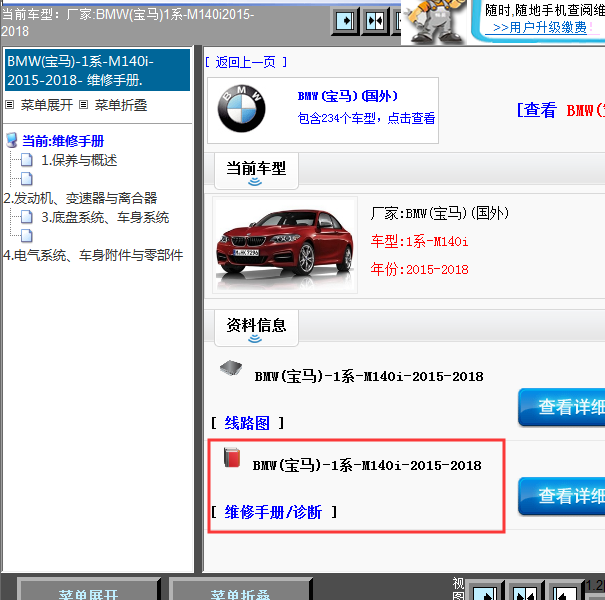Click the top toolbar right-arrow panel icon
This screenshot has width=605, height=600.
click(x=345, y=21)
